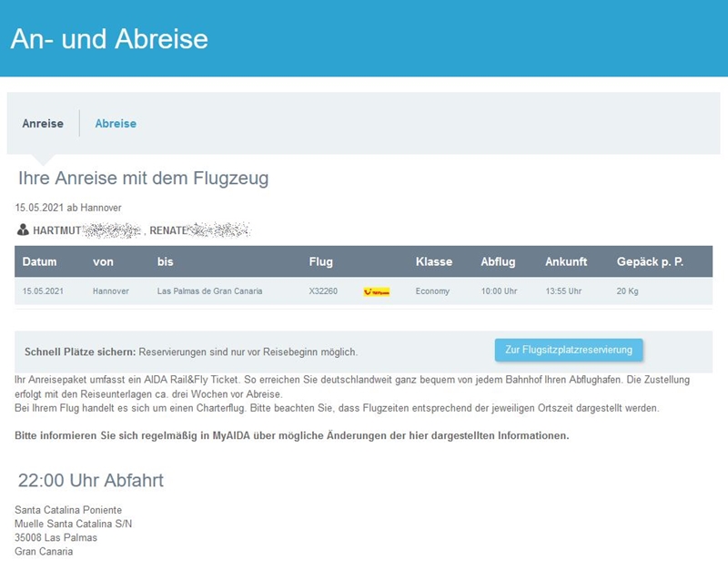Select the 'von' column header
This screenshot has width=728, height=571.
103,262
